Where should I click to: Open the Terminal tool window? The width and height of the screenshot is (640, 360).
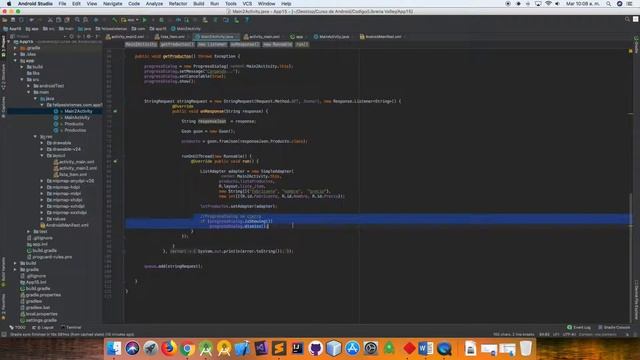coord(71,327)
